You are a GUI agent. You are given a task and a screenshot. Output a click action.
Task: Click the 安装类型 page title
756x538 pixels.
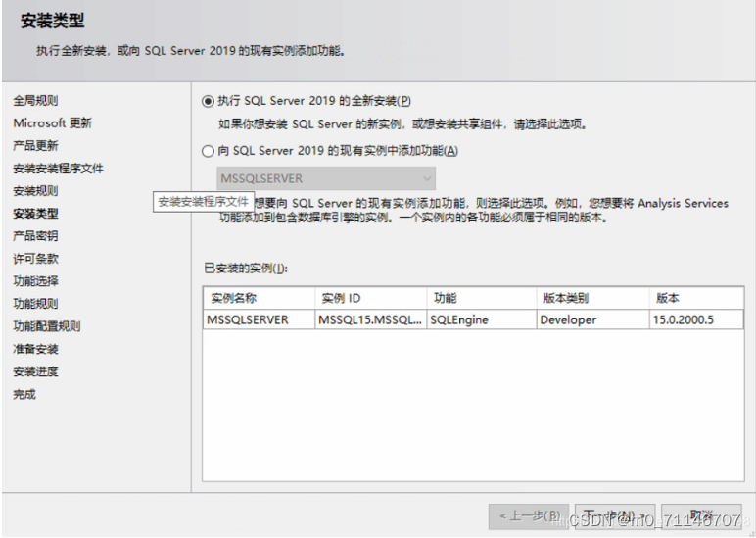[x=53, y=21]
